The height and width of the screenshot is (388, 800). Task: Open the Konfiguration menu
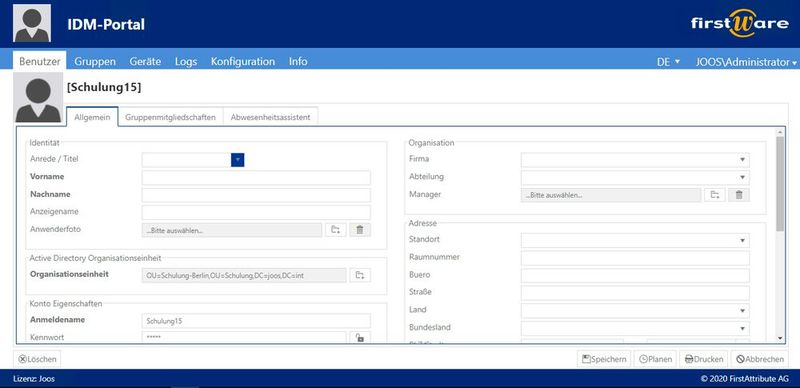[x=243, y=62]
